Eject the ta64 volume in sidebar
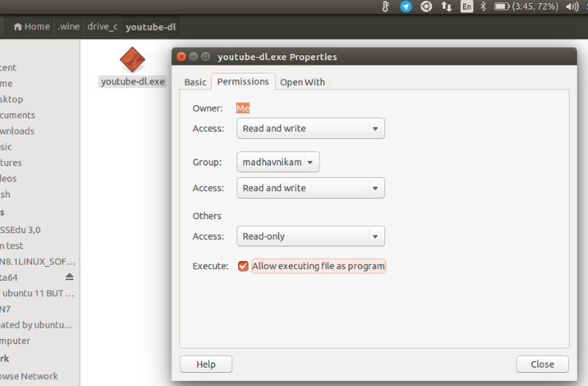This screenshot has width=588, height=386. tap(69, 277)
